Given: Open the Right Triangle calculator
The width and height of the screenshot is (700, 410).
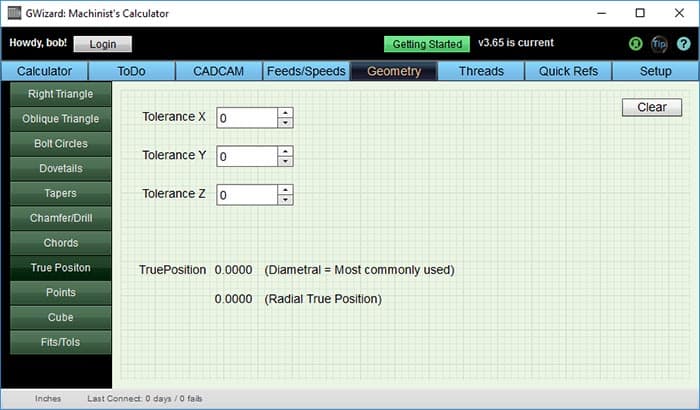Looking at the screenshot, I should pyautogui.click(x=61, y=94).
